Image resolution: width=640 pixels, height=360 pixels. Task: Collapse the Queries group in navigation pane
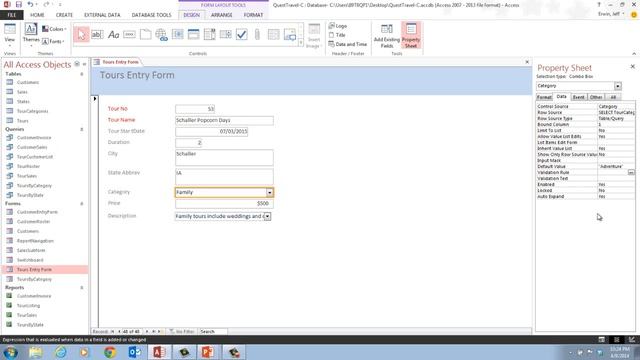click(x=82, y=129)
